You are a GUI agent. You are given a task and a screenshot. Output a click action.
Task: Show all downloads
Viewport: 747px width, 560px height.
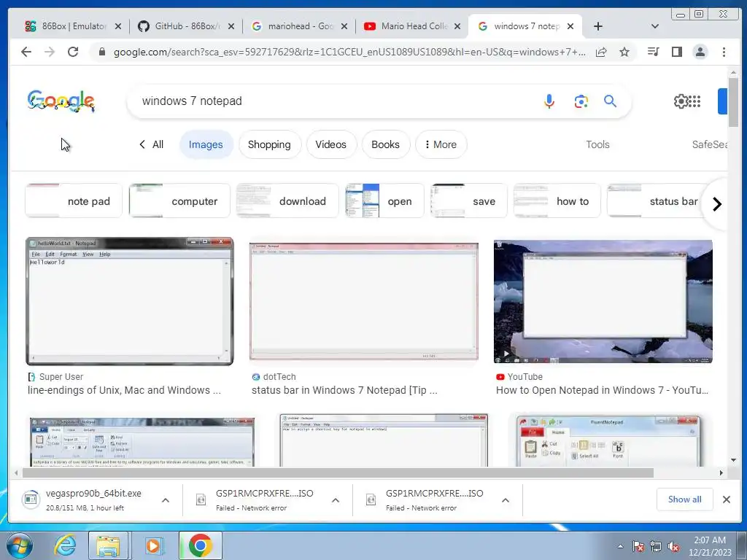coord(684,499)
